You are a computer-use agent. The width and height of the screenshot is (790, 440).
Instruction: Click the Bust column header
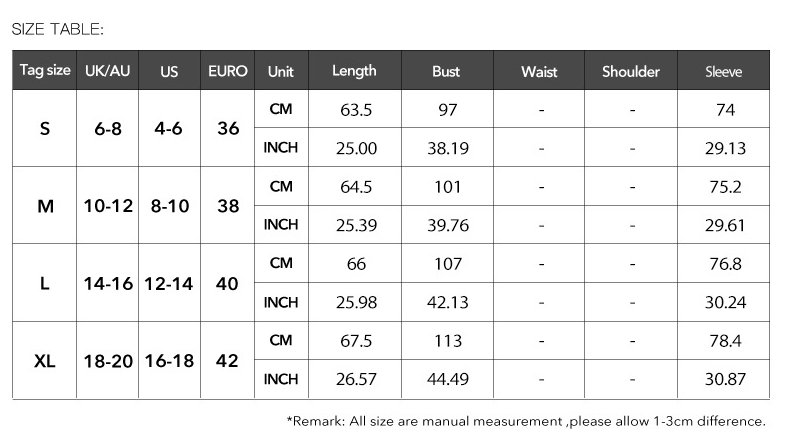click(447, 70)
